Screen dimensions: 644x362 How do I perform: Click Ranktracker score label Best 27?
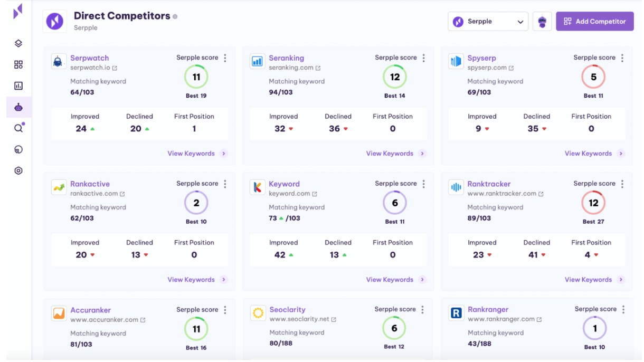click(593, 222)
